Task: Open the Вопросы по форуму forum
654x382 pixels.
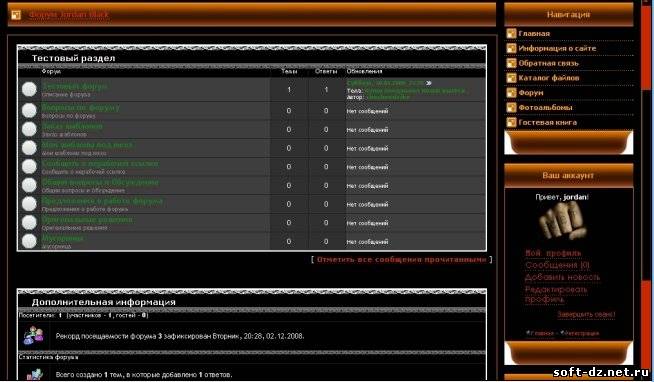Action: (80, 108)
